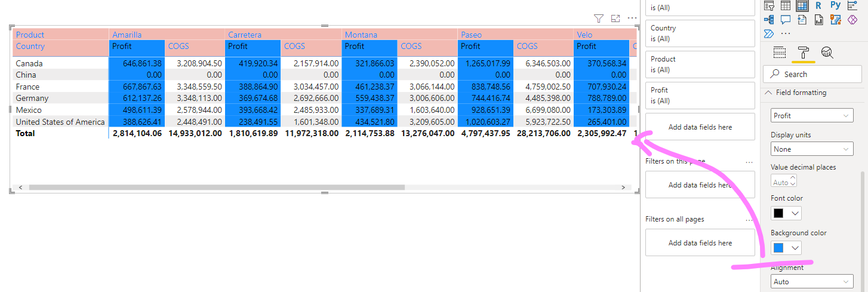Add data fields to visual filters

click(700, 127)
